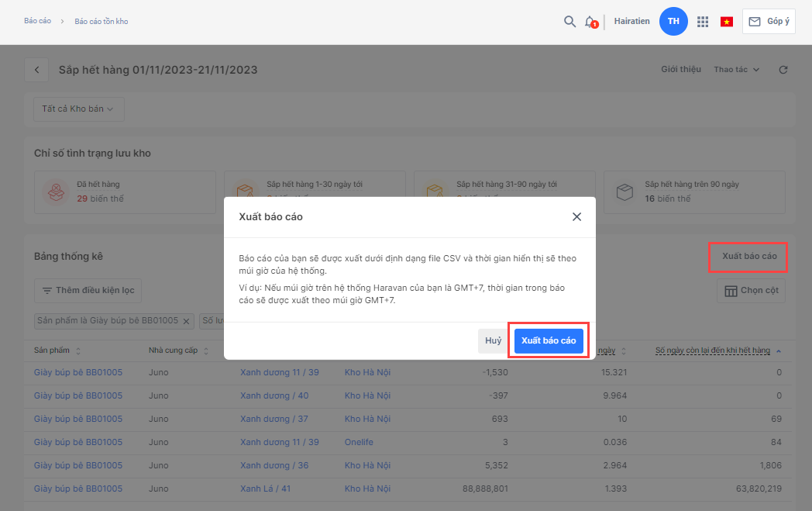Click the TH user avatar

673,22
